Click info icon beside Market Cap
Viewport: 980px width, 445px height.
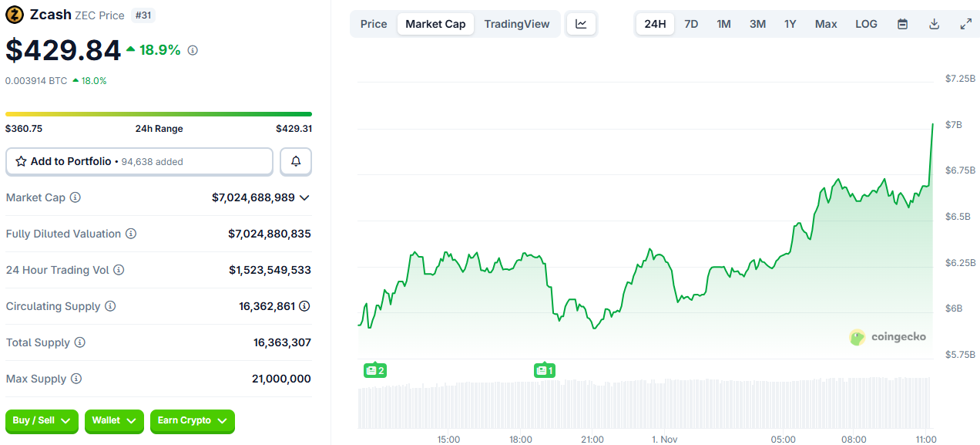[x=76, y=198]
